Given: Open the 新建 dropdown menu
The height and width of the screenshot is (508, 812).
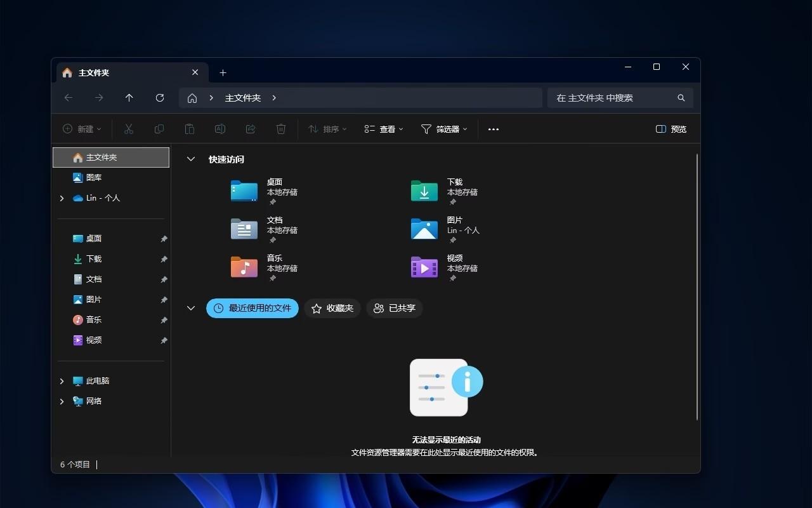Looking at the screenshot, I should [x=82, y=129].
